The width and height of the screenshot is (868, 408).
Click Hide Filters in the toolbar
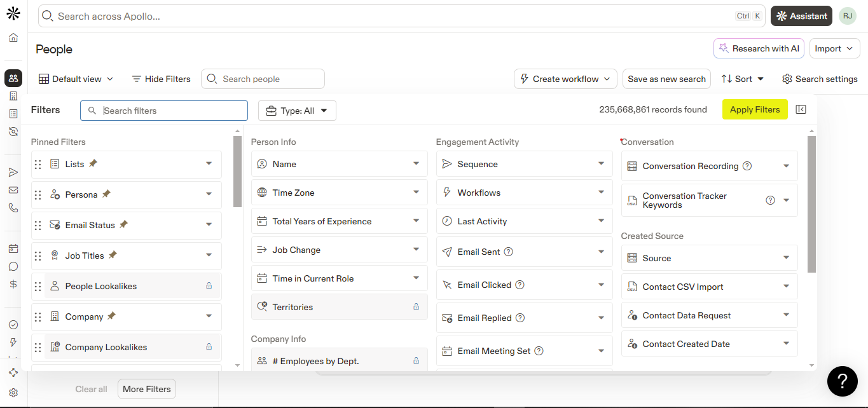tap(161, 78)
